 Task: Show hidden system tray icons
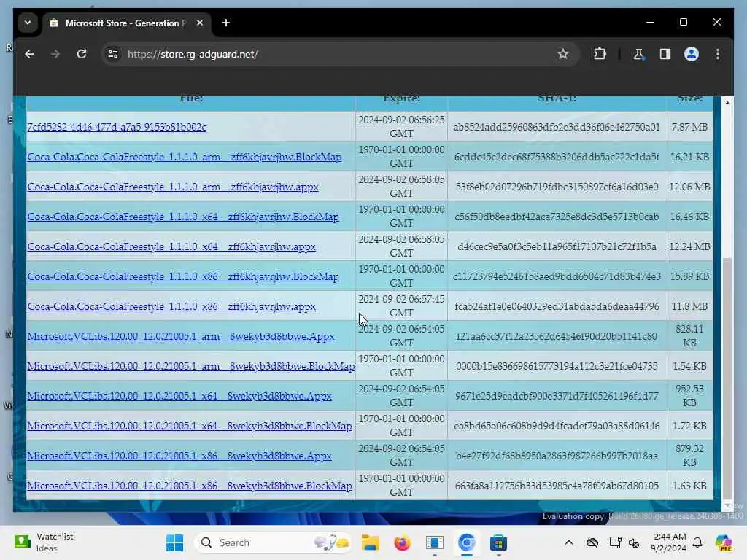569,542
